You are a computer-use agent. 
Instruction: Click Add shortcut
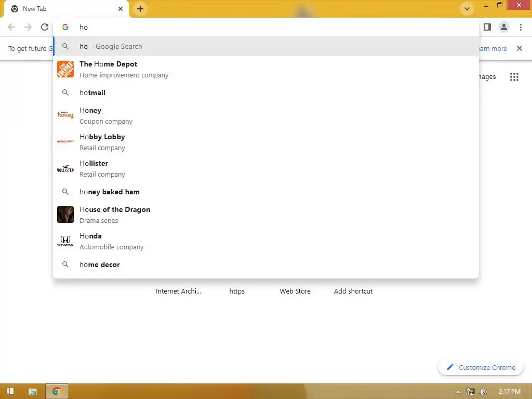pos(353,291)
